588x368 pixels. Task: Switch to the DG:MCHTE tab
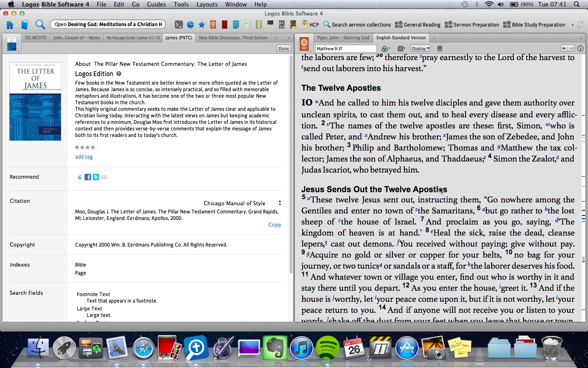[x=36, y=38]
